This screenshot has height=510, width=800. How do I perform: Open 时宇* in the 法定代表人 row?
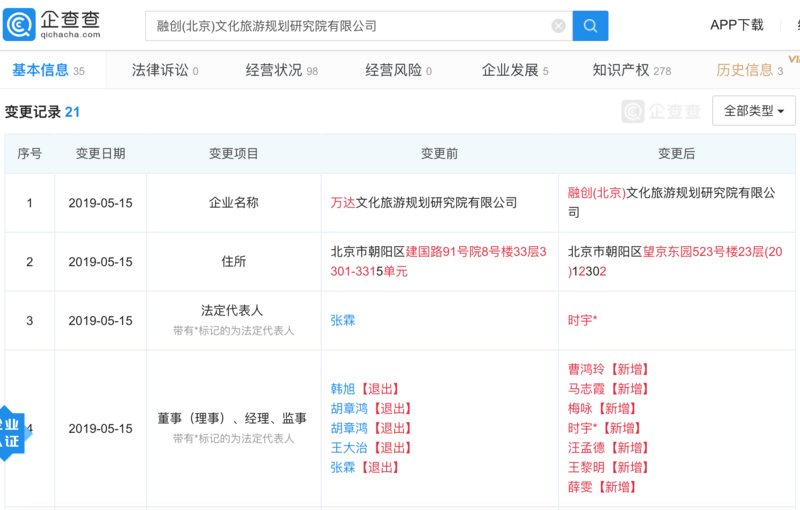(x=582, y=320)
